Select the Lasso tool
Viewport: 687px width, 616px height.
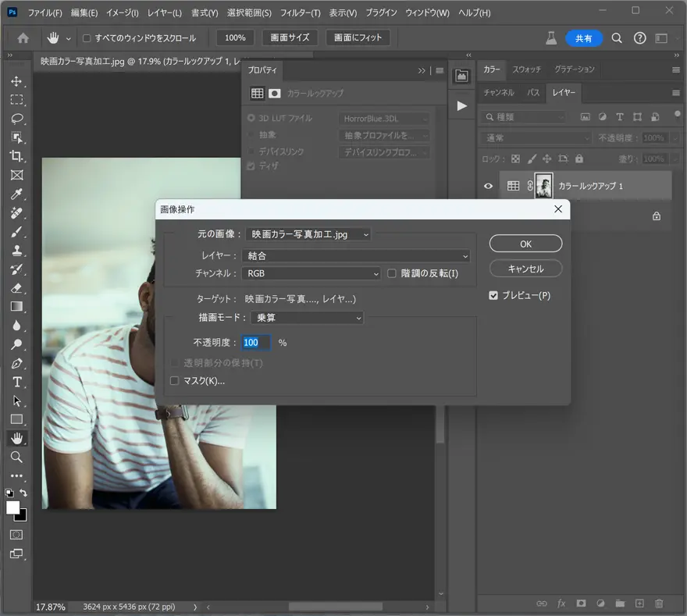click(16, 119)
